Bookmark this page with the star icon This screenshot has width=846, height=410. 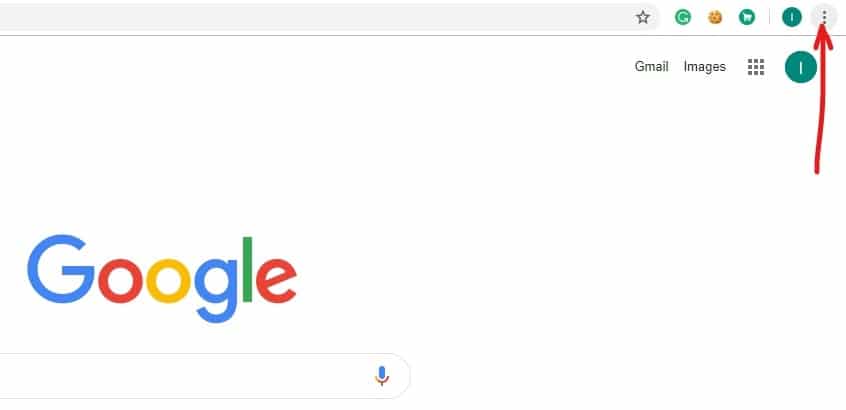pos(643,17)
